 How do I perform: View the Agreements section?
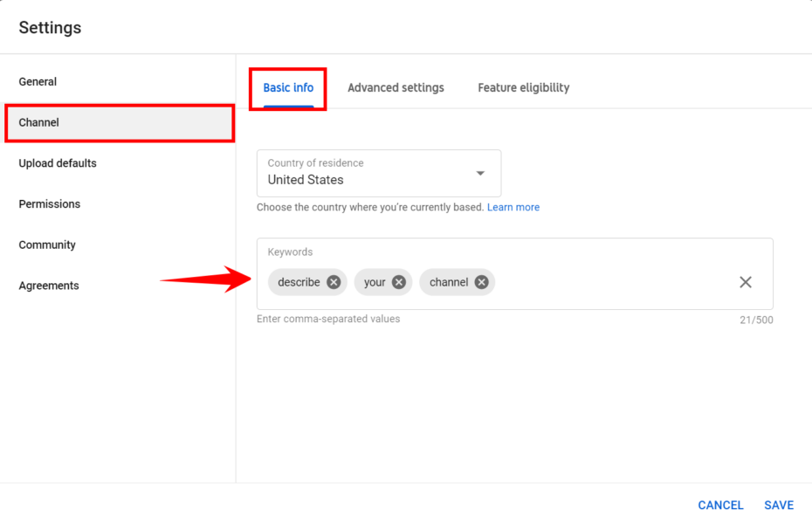tap(48, 286)
